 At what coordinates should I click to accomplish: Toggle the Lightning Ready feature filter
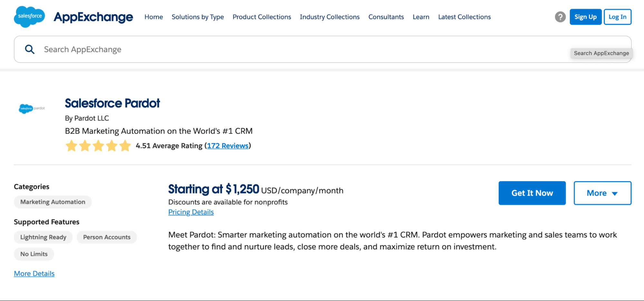tap(43, 237)
